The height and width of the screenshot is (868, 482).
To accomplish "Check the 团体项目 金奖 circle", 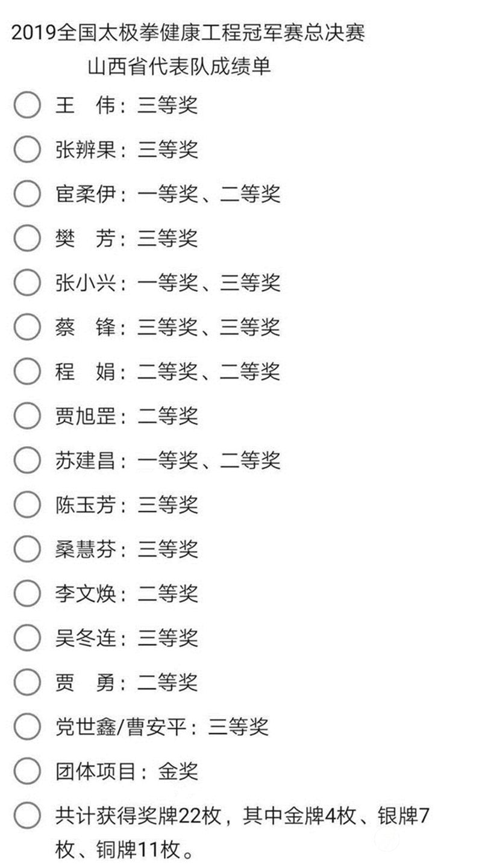I will pos(27,771).
